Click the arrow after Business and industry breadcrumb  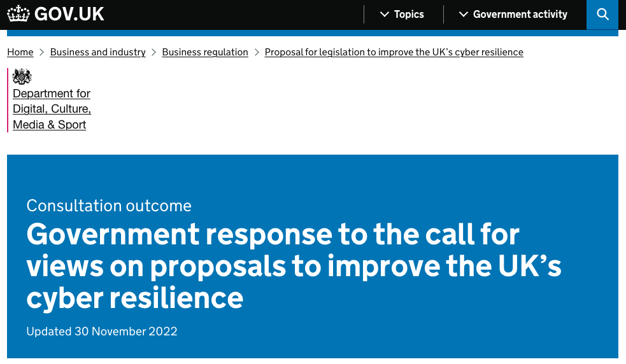[154, 52]
